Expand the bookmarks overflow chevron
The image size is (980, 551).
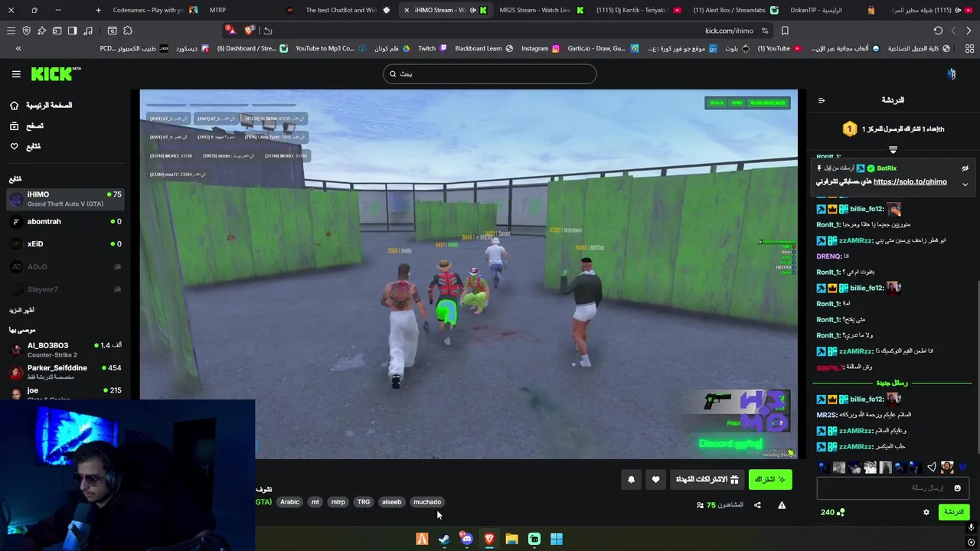click(x=18, y=48)
